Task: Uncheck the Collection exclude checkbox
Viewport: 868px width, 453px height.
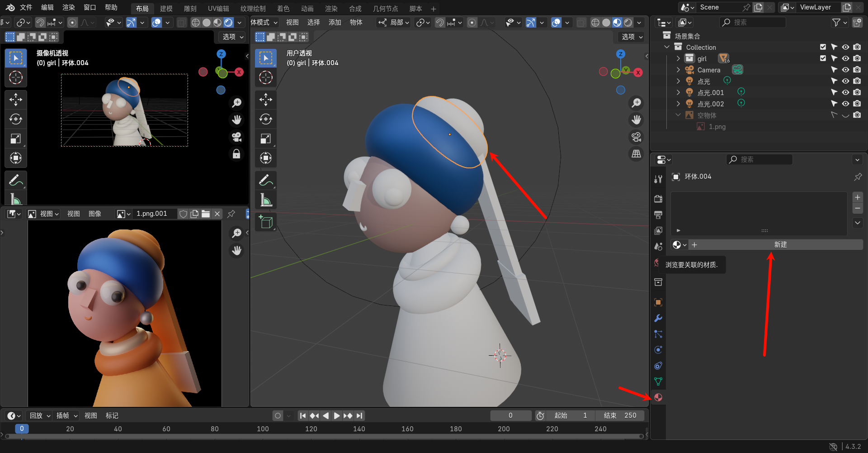Action: click(x=823, y=47)
